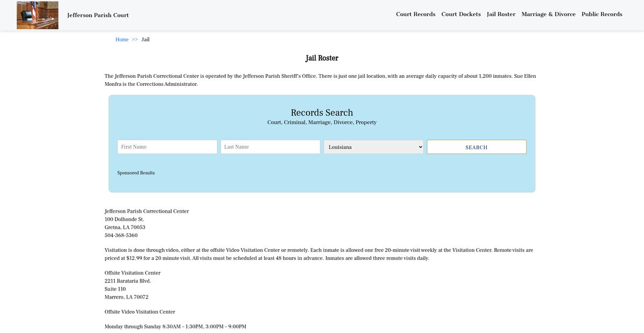Click the Sponsored Results label
This screenshot has width=644, height=333.
click(x=136, y=173)
